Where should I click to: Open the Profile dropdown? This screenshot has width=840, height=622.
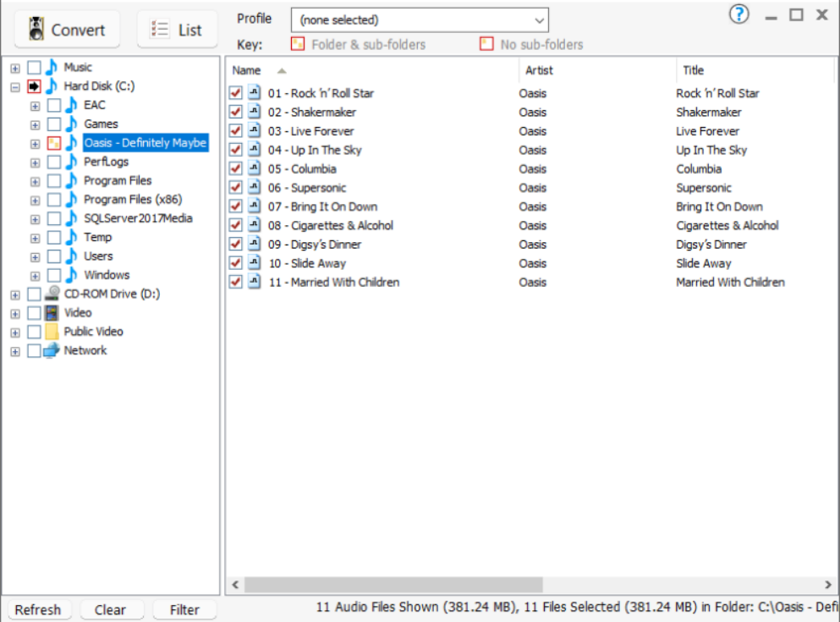pyautogui.click(x=538, y=19)
